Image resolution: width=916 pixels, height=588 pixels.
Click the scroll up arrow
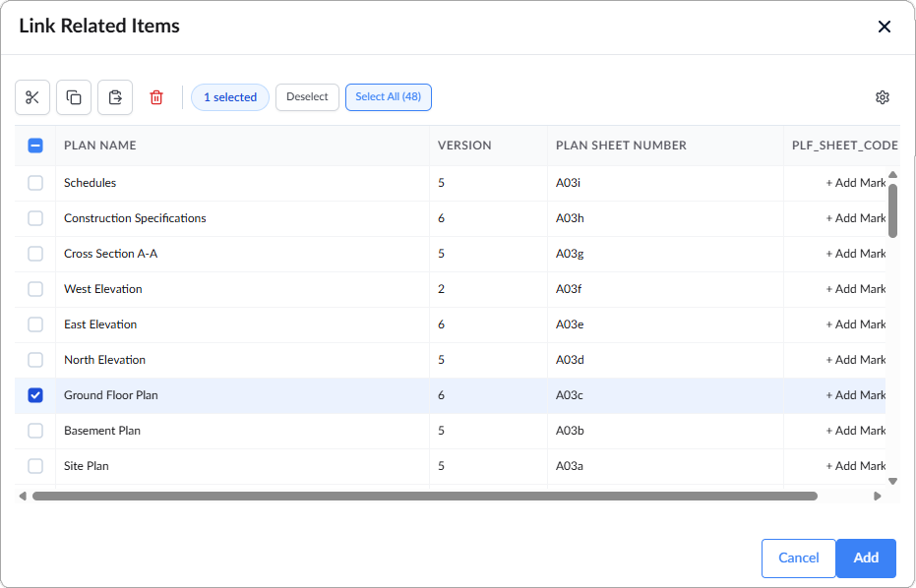892,175
